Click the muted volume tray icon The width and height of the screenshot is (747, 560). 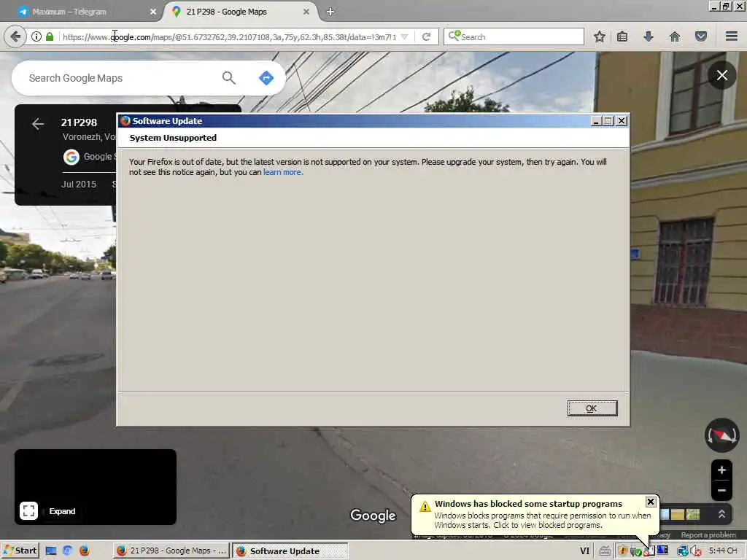(695, 551)
